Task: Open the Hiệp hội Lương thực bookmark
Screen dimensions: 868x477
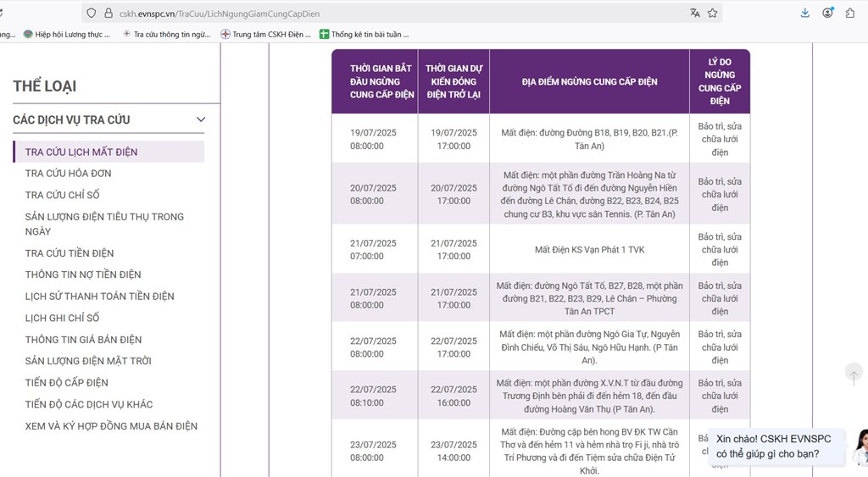Action: click(67, 34)
